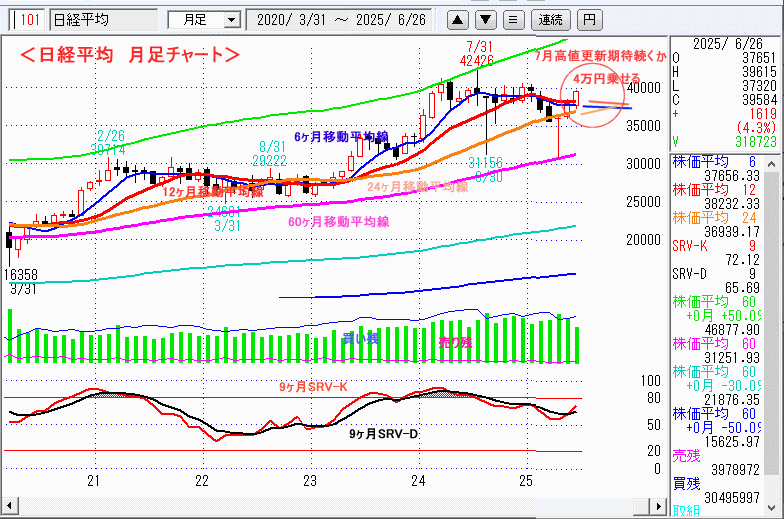Click the 9ヶ月SRV-D label
This screenshot has height=519, width=784.
pyautogui.click(x=384, y=434)
